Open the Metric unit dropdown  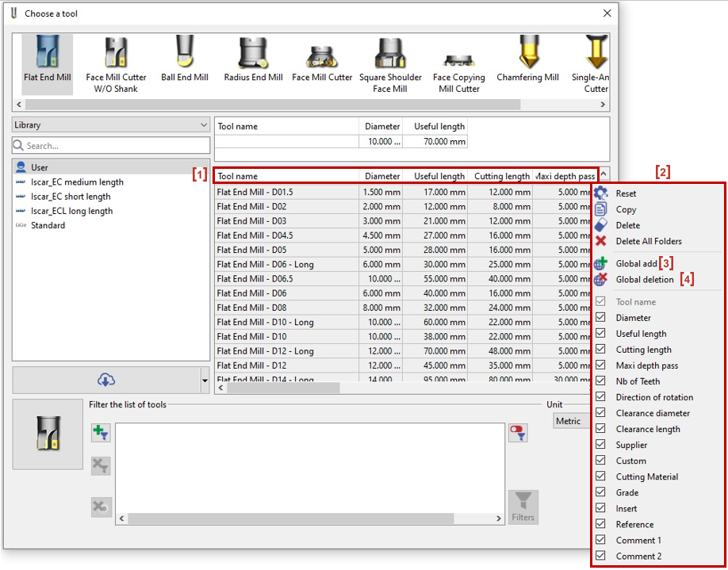click(571, 421)
